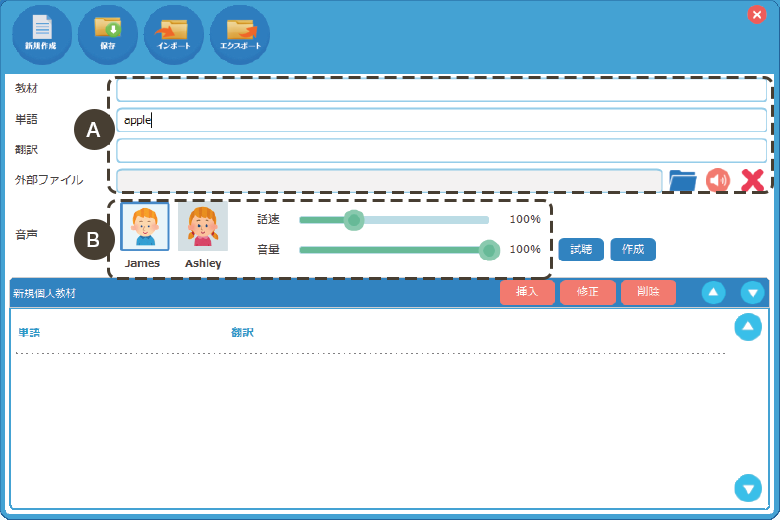The width and height of the screenshot is (780, 520).
Task: Select the Ashley voice avatar
Action: (x=203, y=226)
